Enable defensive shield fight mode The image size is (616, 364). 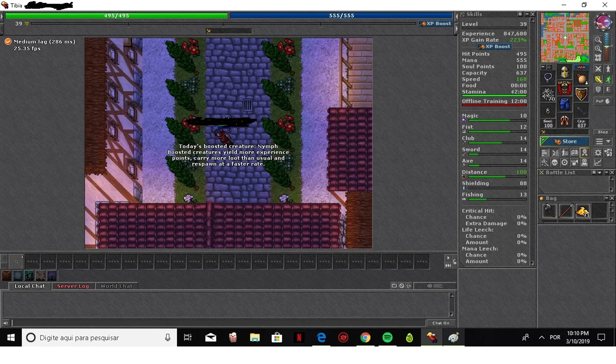point(598,90)
